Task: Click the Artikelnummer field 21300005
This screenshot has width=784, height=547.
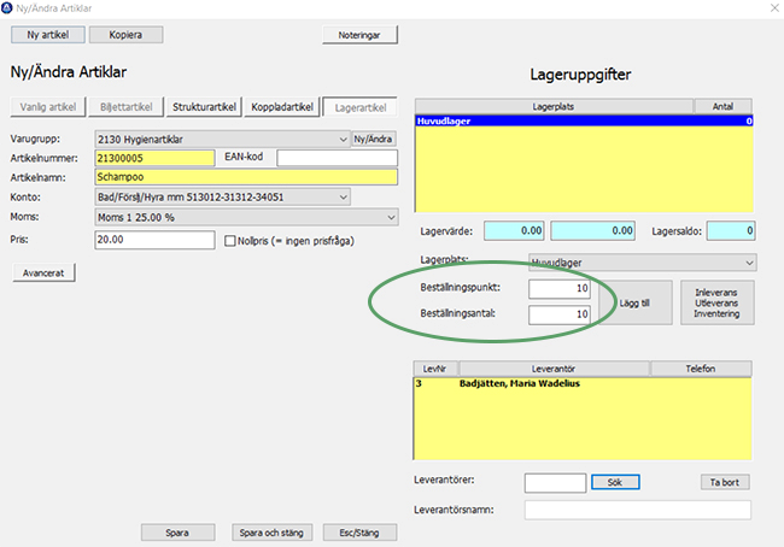Action: (154, 158)
